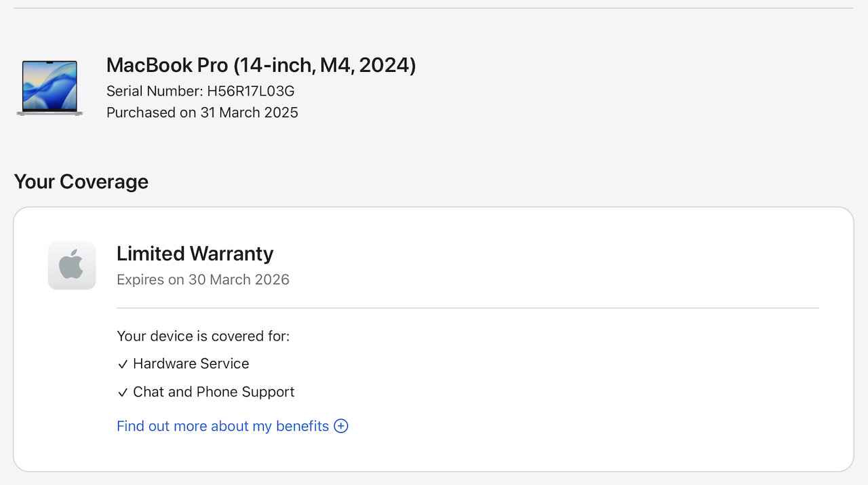Click the Expires on 30 March 2026 text
868x485 pixels.
click(203, 279)
